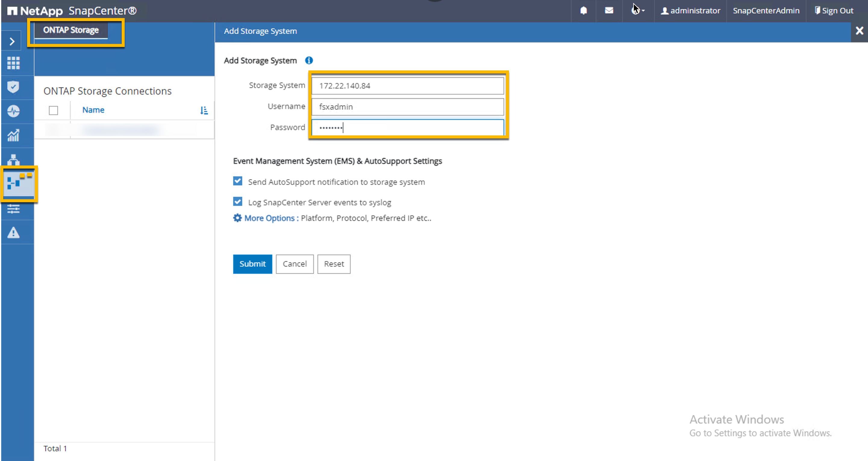The image size is (868, 461).
Task: Uncheck Log SnapCenter Server events to syslog
Action: pos(238,202)
